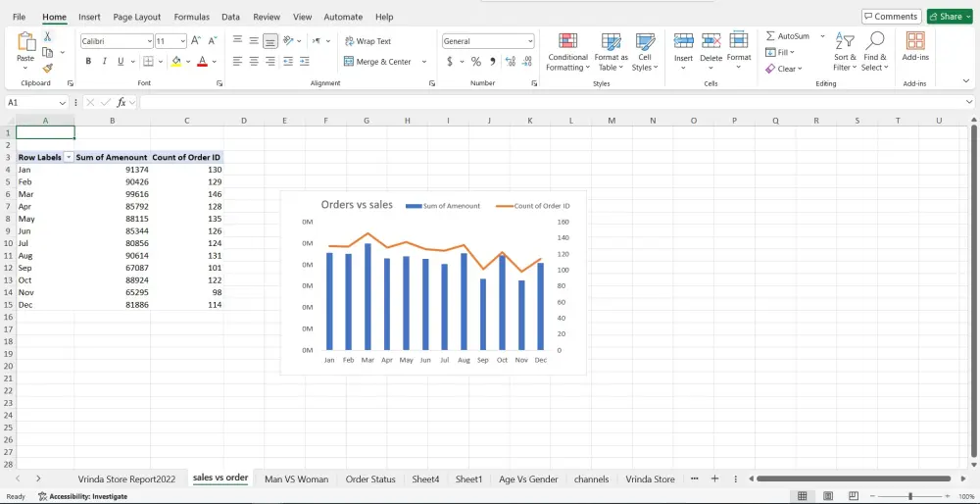Click the Cut scissors icon
The height and width of the screenshot is (504, 980).
(47, 37)
